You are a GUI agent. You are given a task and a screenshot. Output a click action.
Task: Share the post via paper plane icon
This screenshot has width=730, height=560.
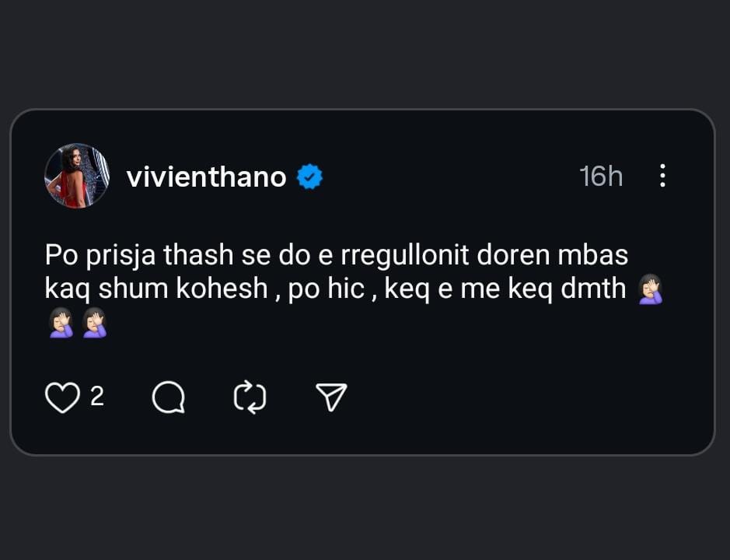click(332, 398)
